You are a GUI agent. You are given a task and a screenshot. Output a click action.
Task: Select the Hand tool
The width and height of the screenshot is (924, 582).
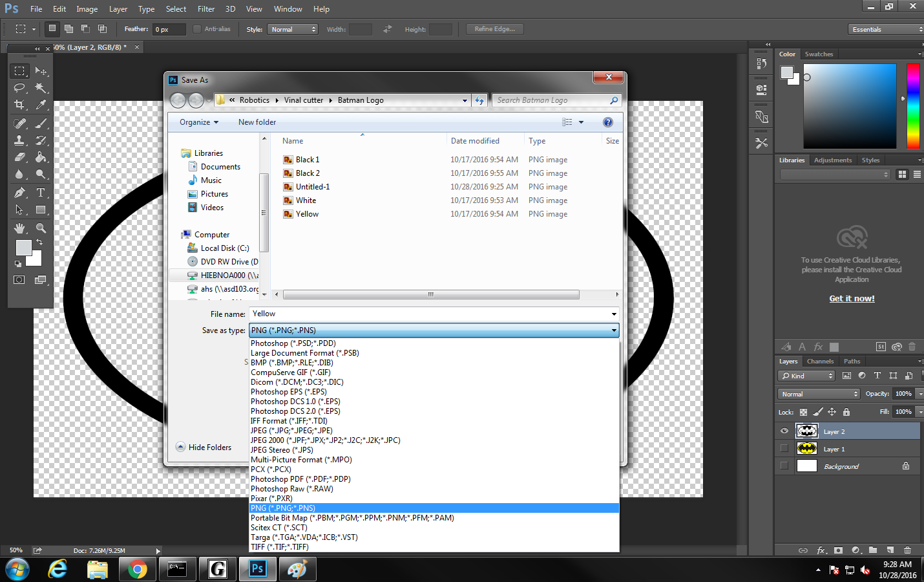click(20, 228)
